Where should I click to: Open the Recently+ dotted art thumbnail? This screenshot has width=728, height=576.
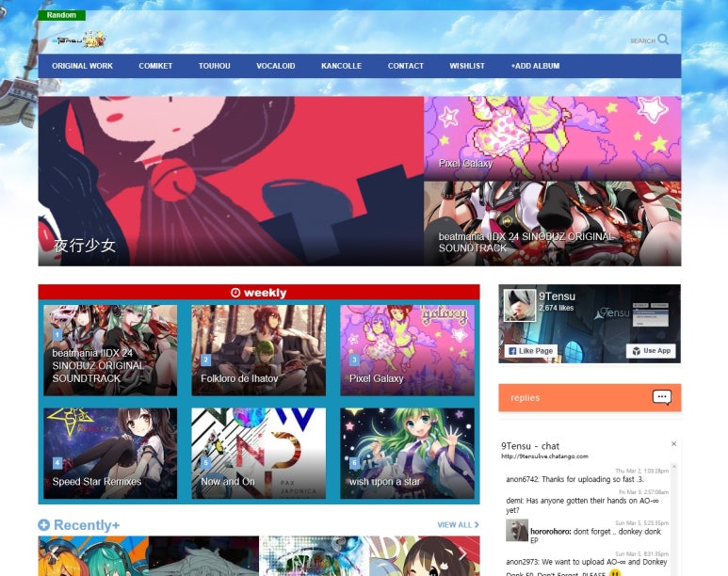click(315, 556)
